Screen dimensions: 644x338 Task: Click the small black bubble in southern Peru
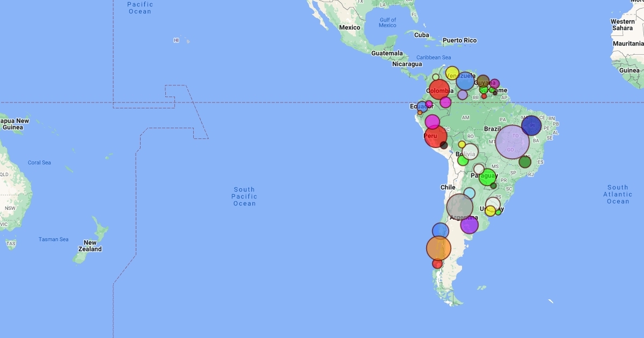click(444, 145)
